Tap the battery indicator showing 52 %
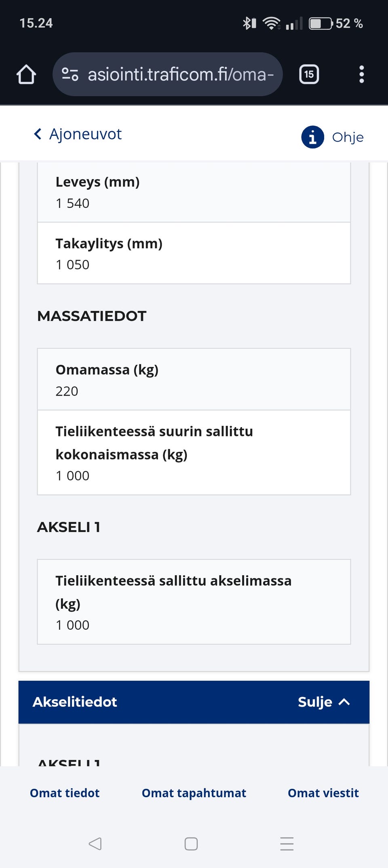Image resolution: width=388 pixels, height=868 pixels. click(321, 23)
